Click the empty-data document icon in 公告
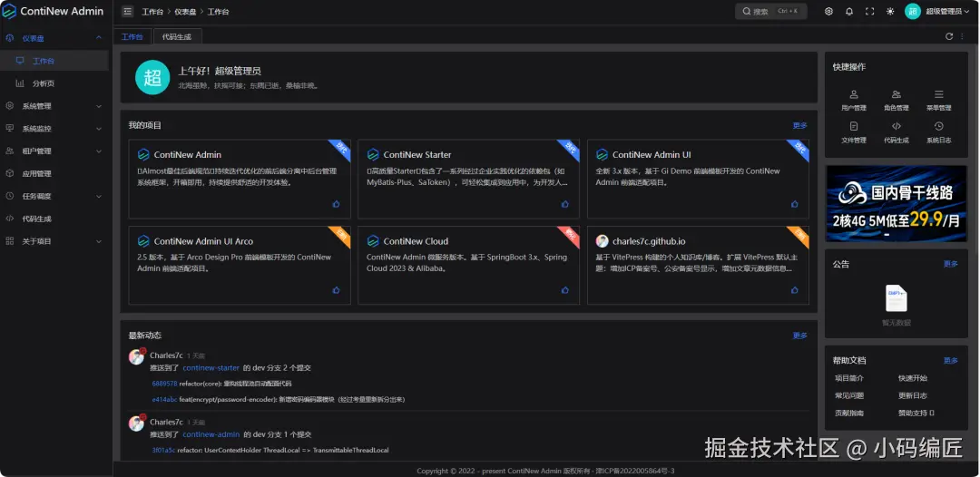This screenshot has width=980, height=477. [897, 298]
